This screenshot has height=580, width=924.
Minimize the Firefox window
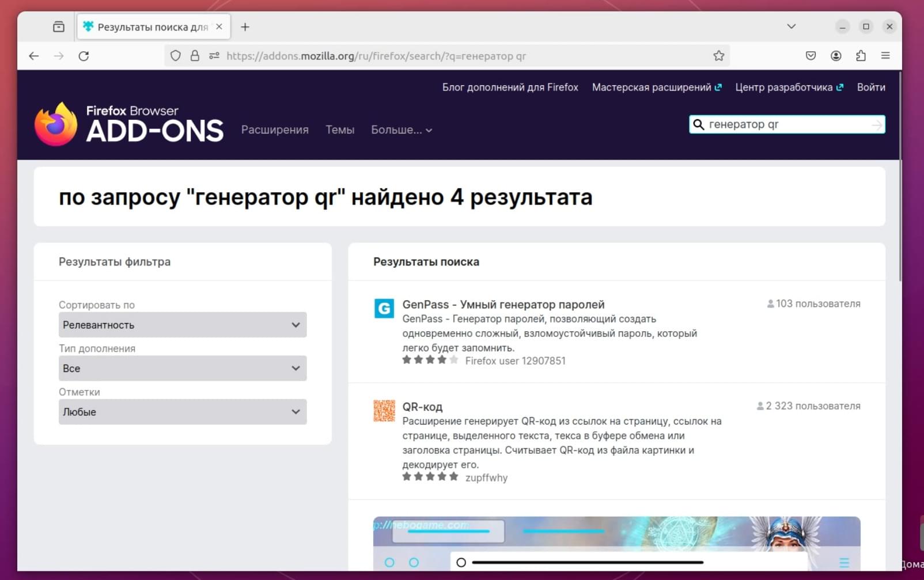point(842,26)
